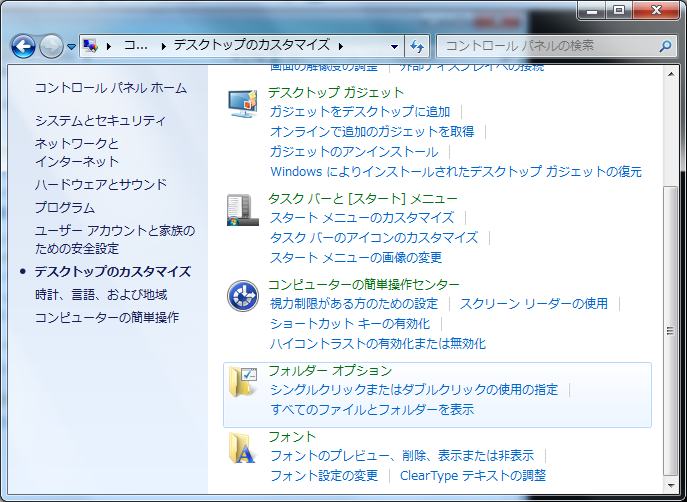
Task: Open 時計、言語、および地域 in the sidebar
Action: coord(101,295)
